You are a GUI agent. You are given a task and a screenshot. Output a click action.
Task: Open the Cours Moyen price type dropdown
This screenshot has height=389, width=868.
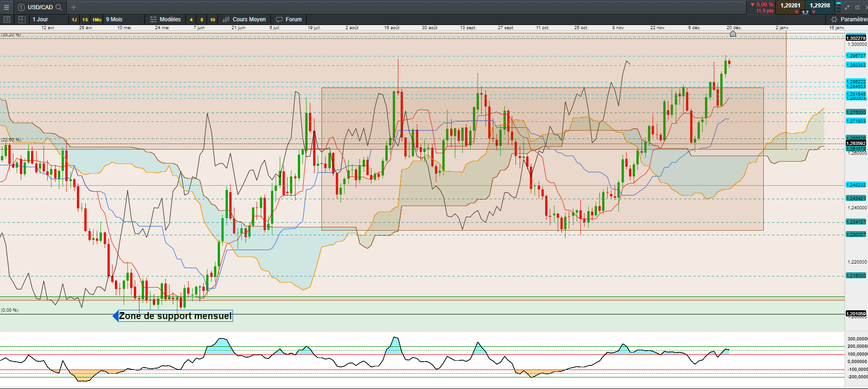[245, 19]
